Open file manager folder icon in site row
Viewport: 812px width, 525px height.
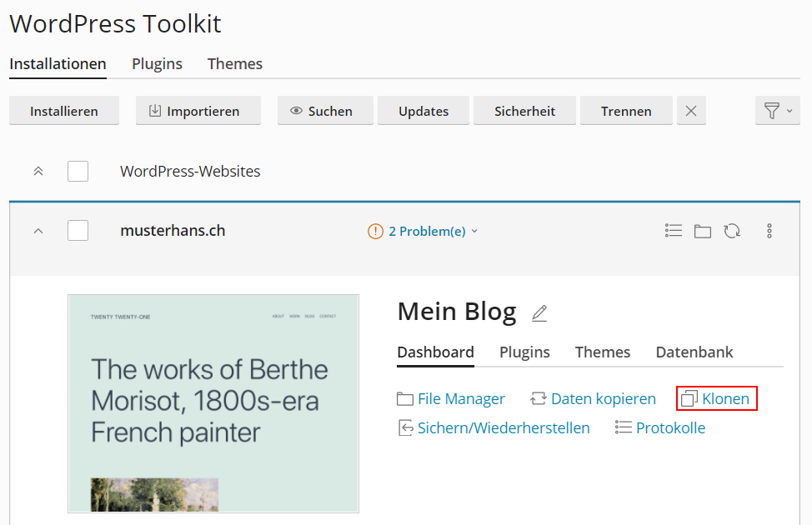pos(703,231)
